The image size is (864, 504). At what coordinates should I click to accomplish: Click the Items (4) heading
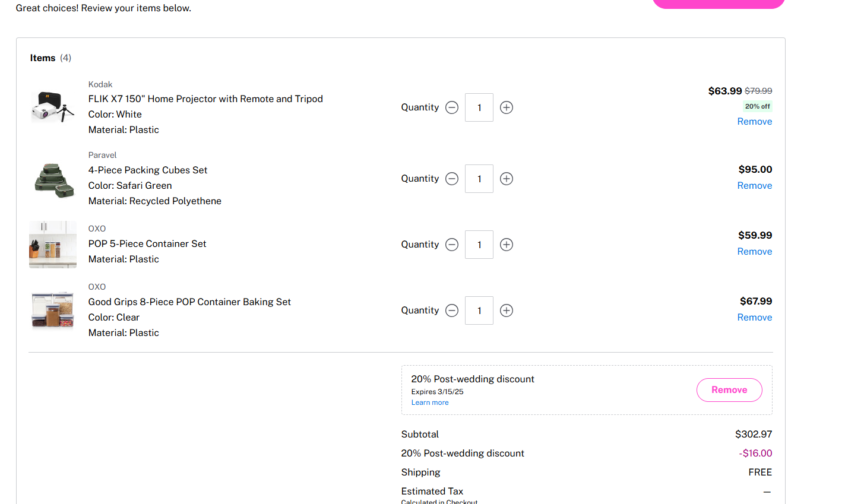50,58
